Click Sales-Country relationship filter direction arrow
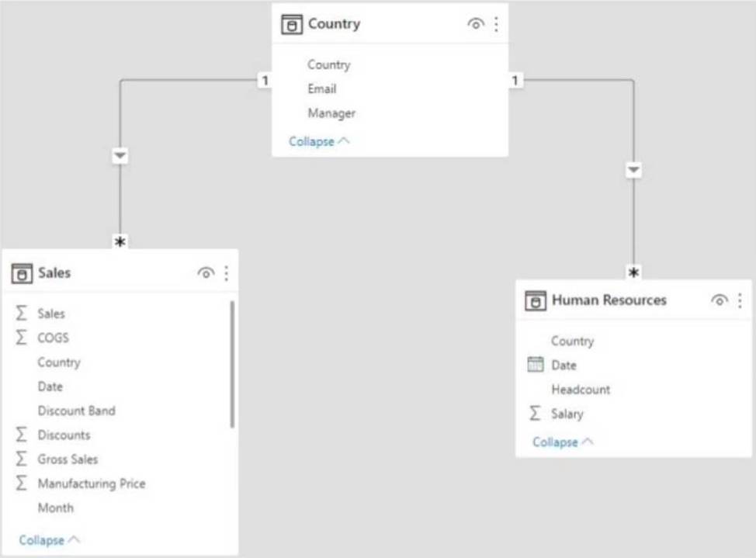The height and width of the screenshot is (558, 756). [120, 156]
